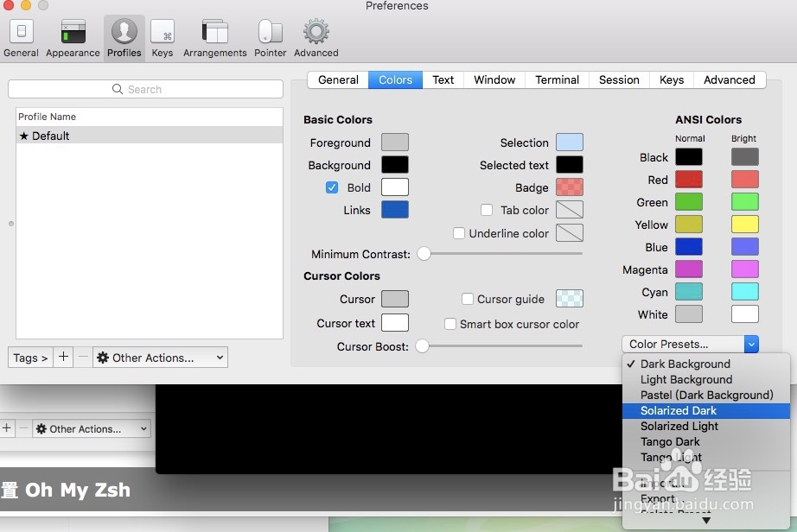
Task: Enable the Underline color checkbox
Action: pos(458,233)
